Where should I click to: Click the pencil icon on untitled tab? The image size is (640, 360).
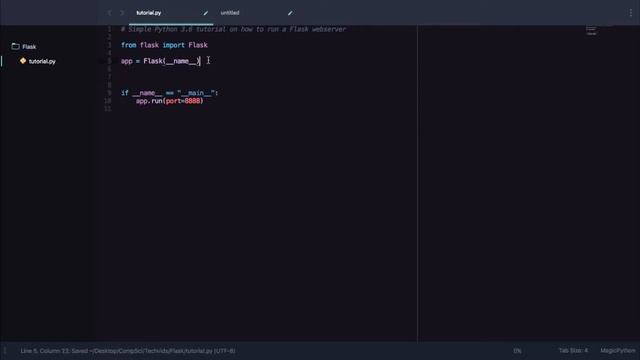(x=290, y=13)
